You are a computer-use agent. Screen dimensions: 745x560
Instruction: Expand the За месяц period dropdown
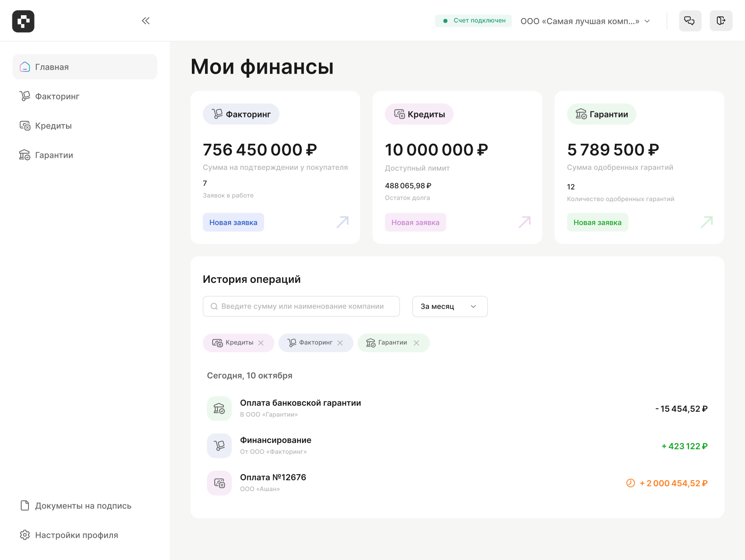pos(449,306)
